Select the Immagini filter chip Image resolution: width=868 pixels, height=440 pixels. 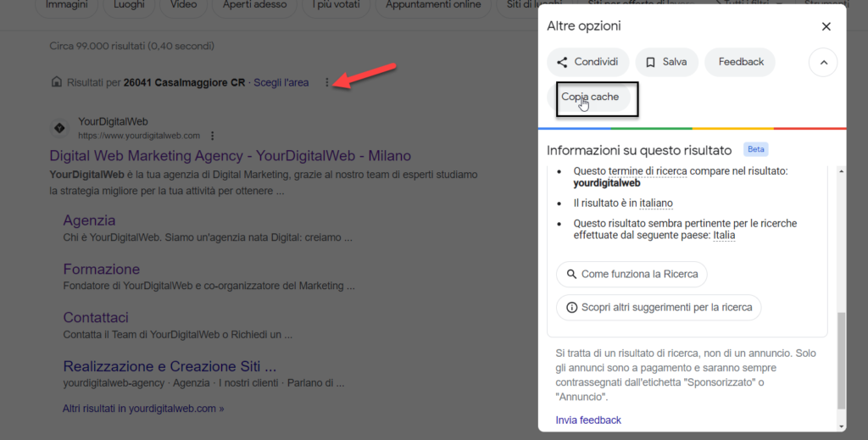66,6
